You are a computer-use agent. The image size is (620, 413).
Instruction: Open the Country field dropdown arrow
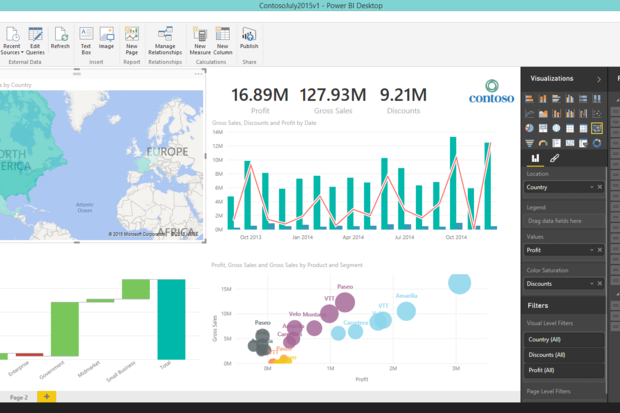point(591,187)
